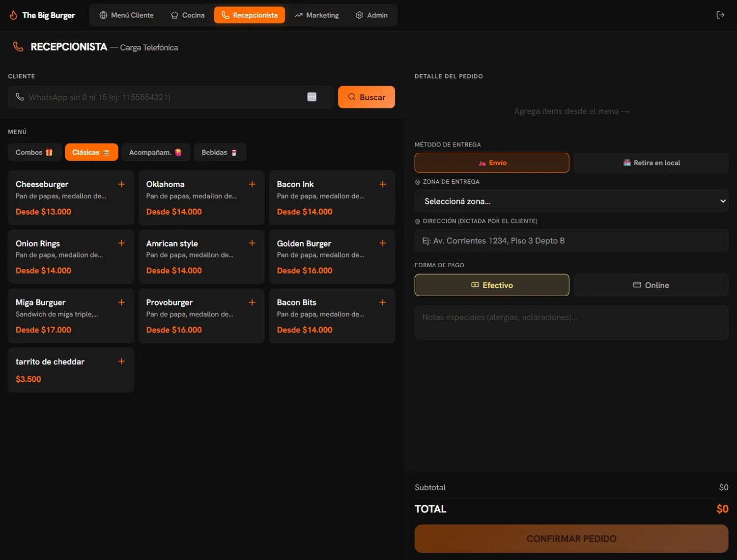The height and width of the screenshot is (560, 737).
Task: Add Oklahoma burger using plus icon
Action: [x=252, y=184]
